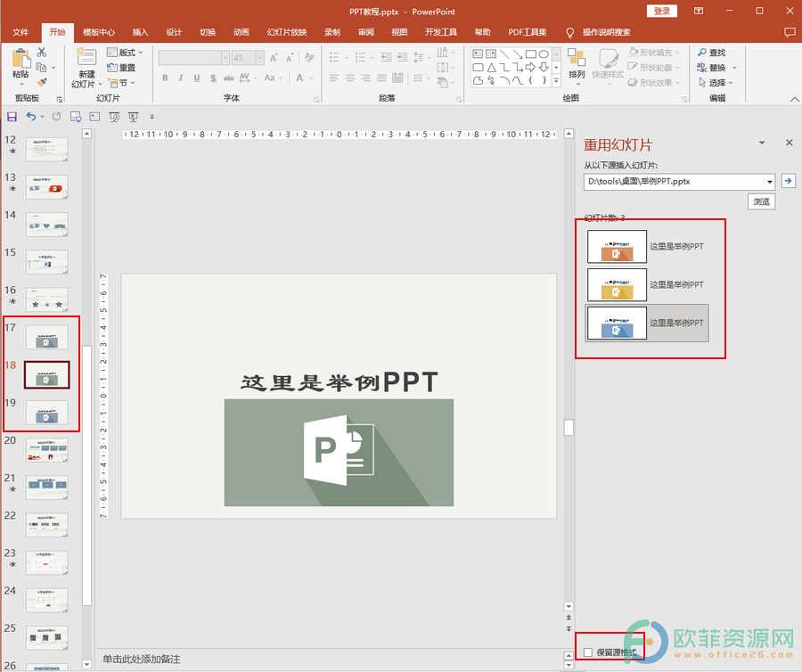Click the Reset slide (重置) button
The image size is (802, 672).
click(121, 68)
